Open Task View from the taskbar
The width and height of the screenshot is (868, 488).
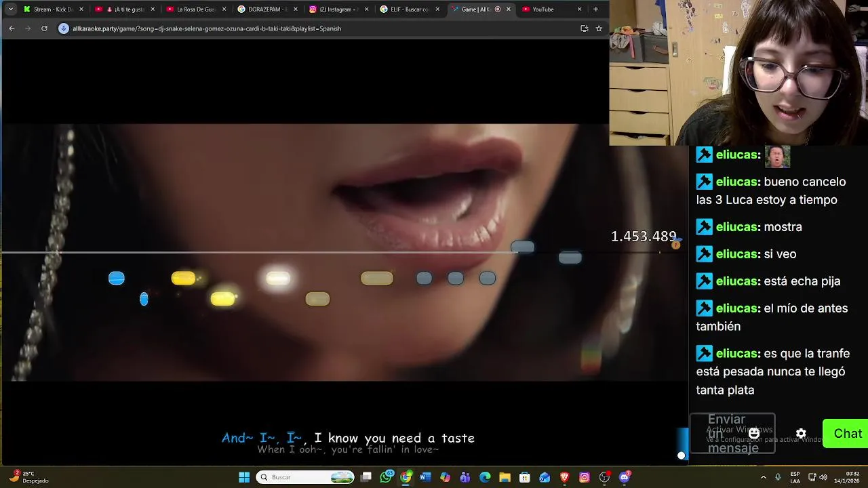tap(366, 477)
